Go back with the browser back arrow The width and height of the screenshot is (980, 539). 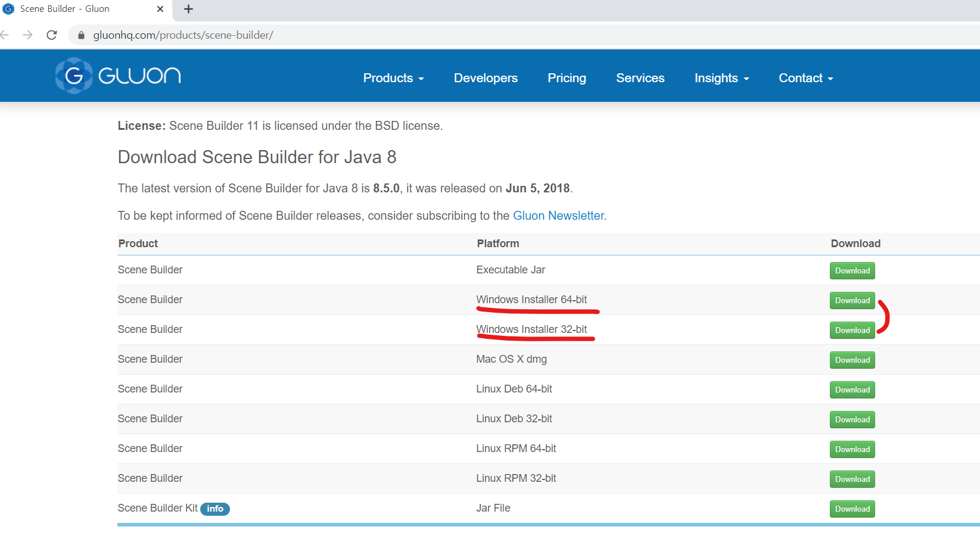(5, 35)
